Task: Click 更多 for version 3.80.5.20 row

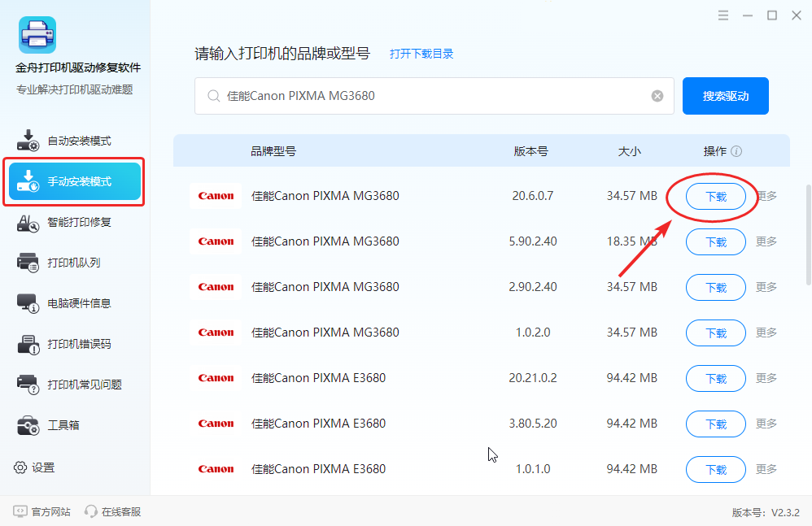Action: [766, 424]
